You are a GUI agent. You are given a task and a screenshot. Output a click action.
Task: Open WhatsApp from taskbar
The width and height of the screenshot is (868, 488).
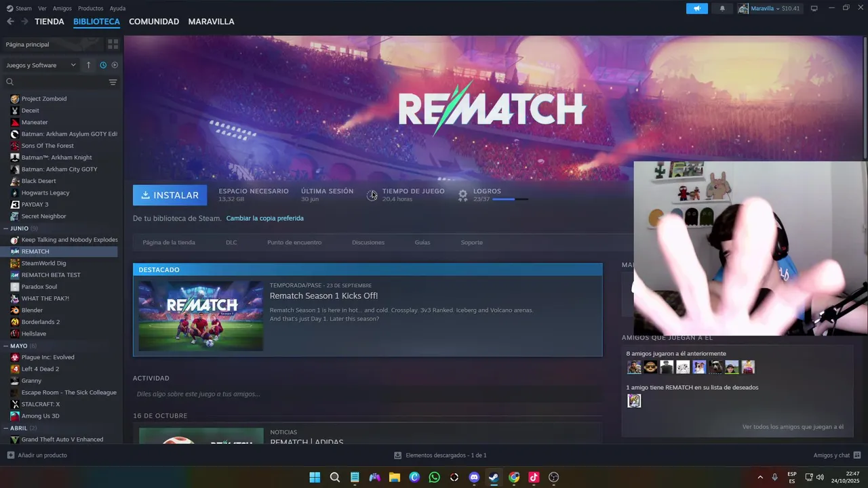click(434, 477)
